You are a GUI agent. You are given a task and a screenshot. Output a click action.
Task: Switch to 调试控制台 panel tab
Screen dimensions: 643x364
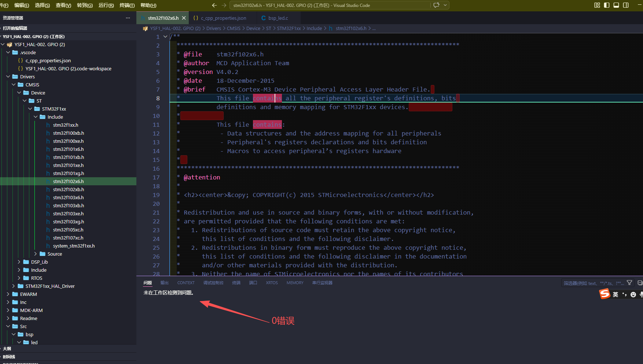(213, 283)
